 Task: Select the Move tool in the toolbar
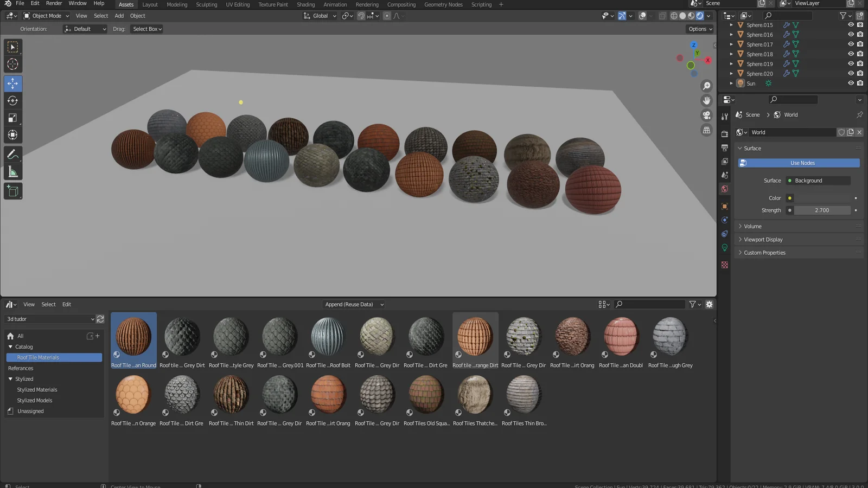[12, 83]
